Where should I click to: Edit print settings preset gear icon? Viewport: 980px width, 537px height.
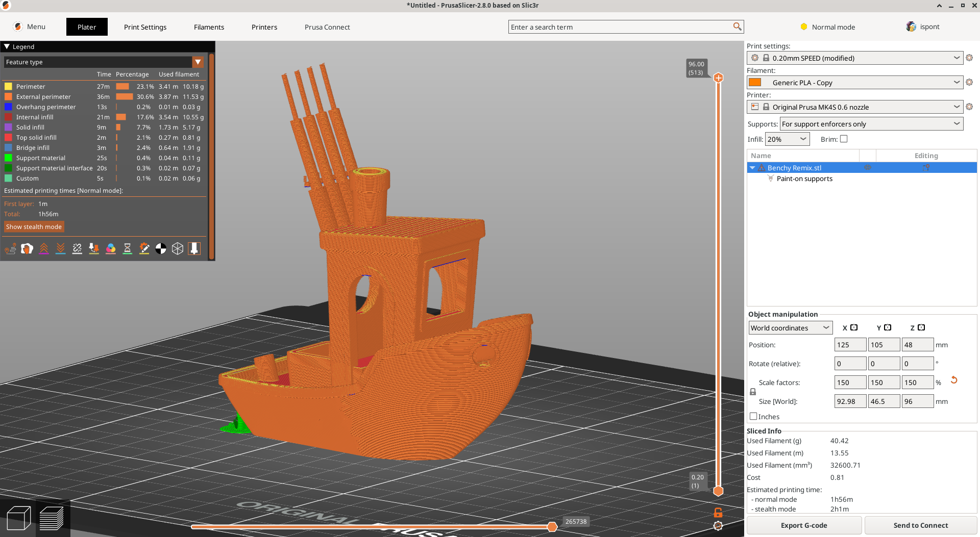969,58
